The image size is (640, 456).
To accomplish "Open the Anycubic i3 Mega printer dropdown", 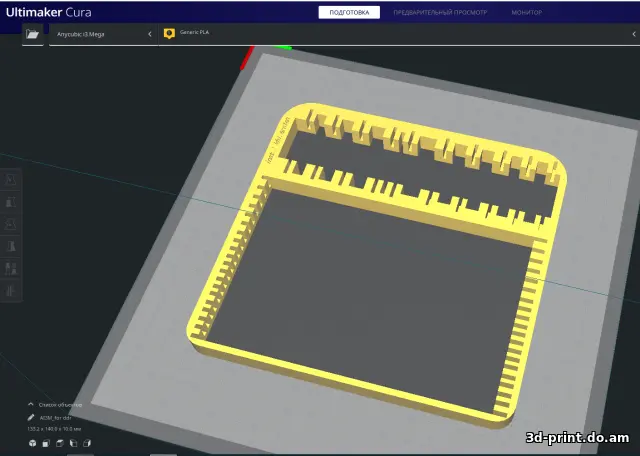I will (x=98, y=34).
